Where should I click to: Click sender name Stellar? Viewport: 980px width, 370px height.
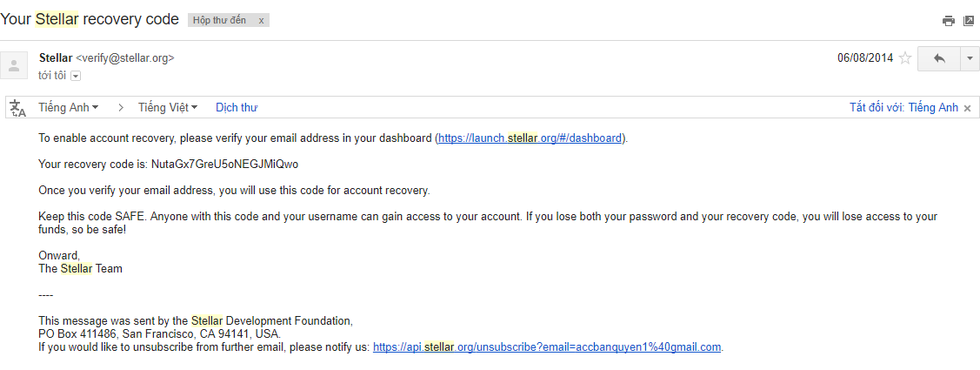coord(56,57)
